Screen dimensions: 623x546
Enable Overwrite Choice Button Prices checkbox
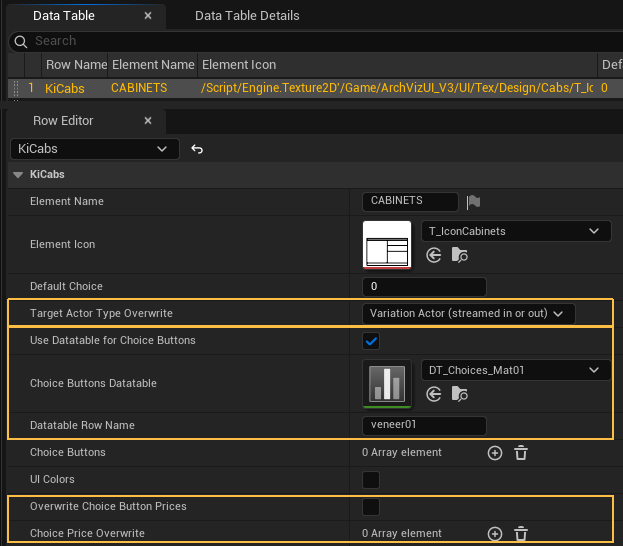pos(371,506)
